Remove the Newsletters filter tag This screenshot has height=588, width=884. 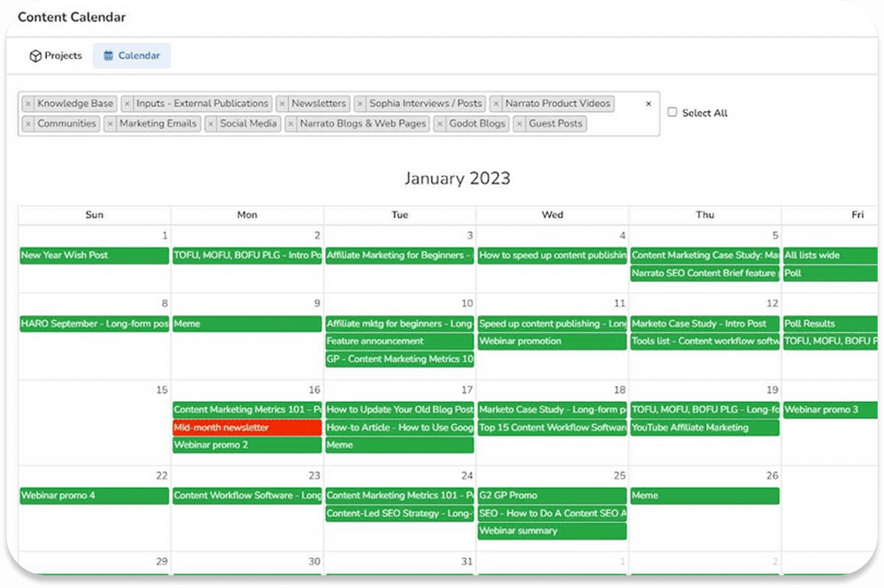282,104
